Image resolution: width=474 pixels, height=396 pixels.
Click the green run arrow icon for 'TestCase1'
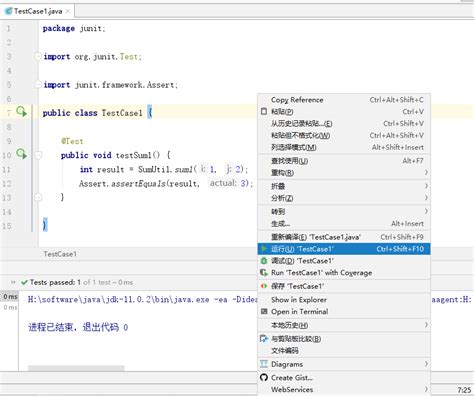pyautogui.click(x=264, y=249)
